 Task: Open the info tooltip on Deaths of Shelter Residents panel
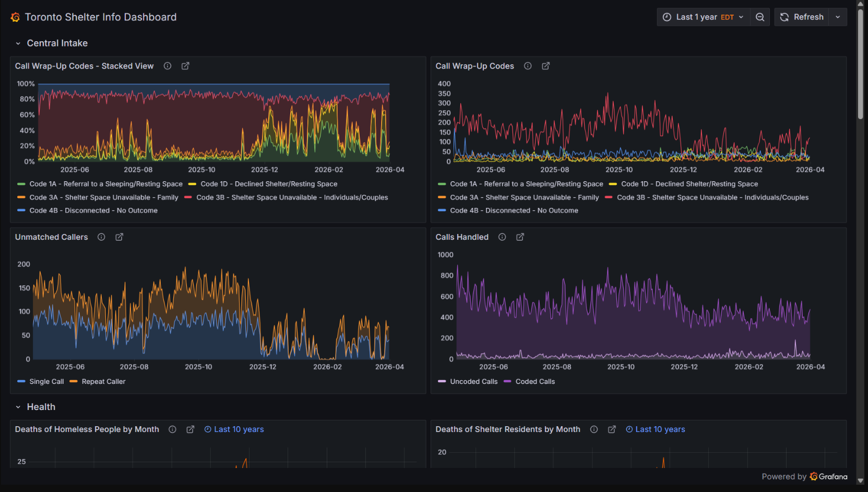[x=594, y=429]
